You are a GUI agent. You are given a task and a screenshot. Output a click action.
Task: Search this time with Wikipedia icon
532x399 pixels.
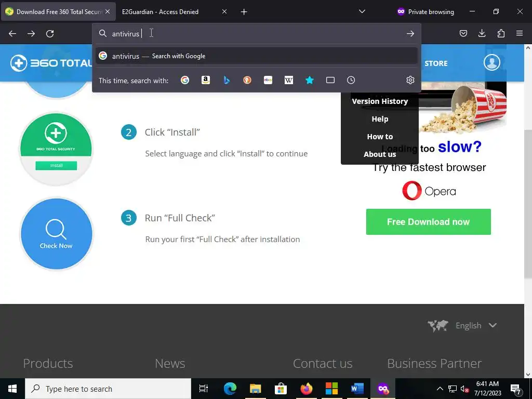[289, 80]
